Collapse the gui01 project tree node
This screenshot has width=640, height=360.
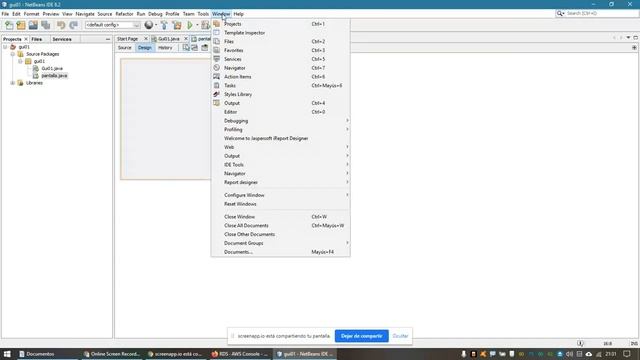pos(5,47)
